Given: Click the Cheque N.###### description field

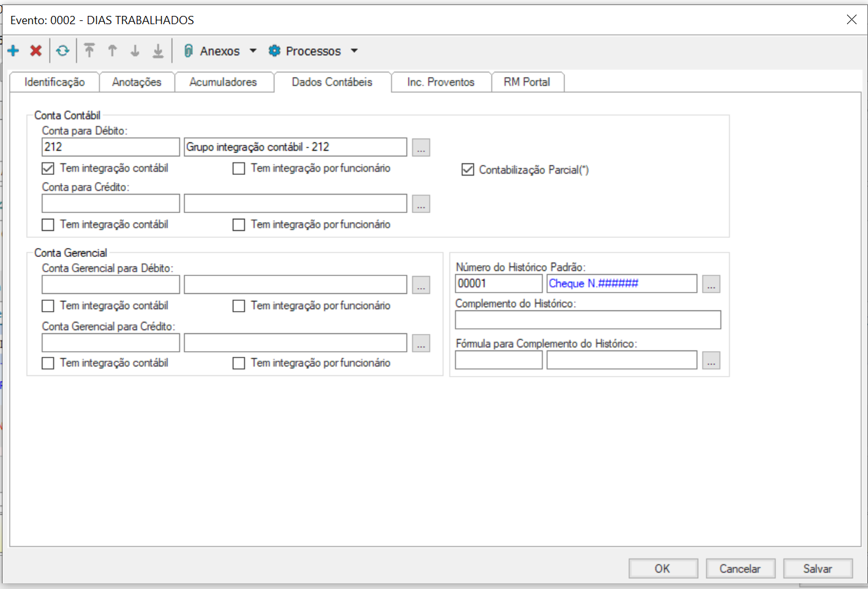Looking at the screenshot, I should point(622,284).
